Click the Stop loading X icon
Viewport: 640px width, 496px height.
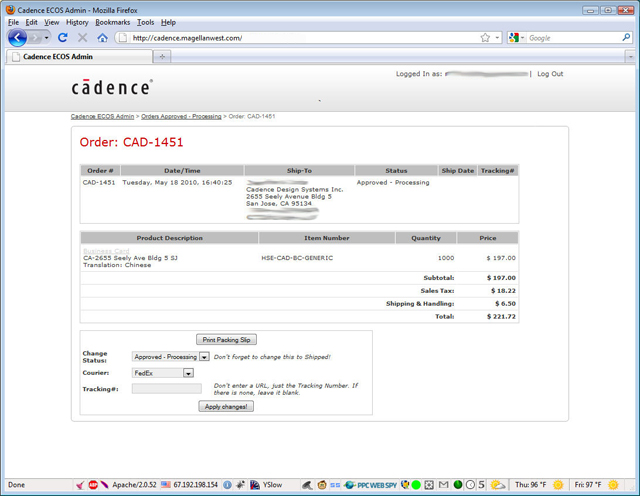tap(82, 38)
